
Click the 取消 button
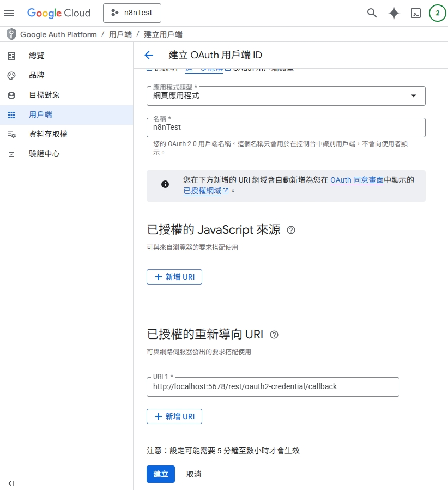tap(193, 474)
